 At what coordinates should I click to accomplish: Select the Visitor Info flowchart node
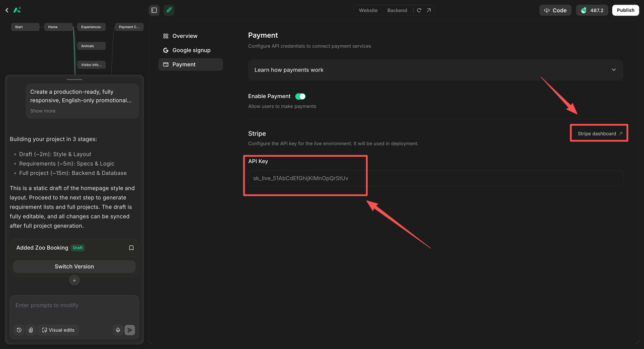(x=91, y=64)
